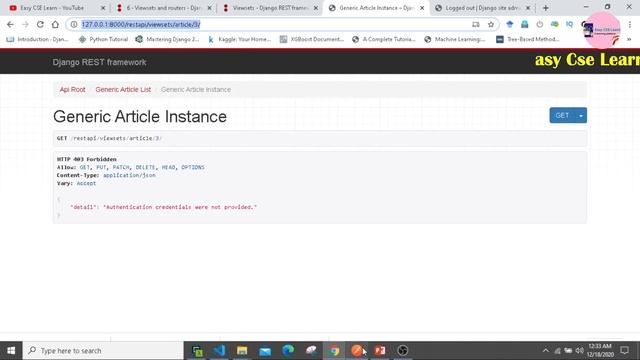This screenshot has width=640, height=360.
Task: Switch to the Logged out Django site admin tab
Action: (x=482, y=8)
